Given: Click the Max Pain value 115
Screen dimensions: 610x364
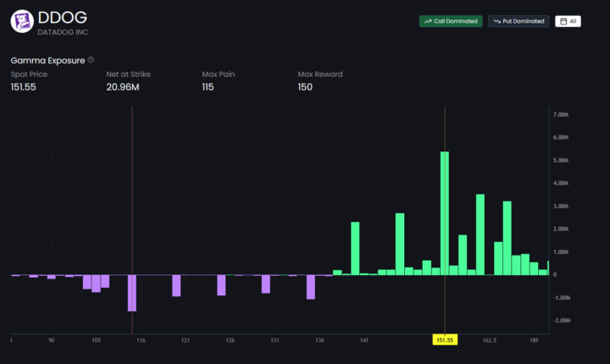Looking at the screenshot, I should (x=208, y=87).
